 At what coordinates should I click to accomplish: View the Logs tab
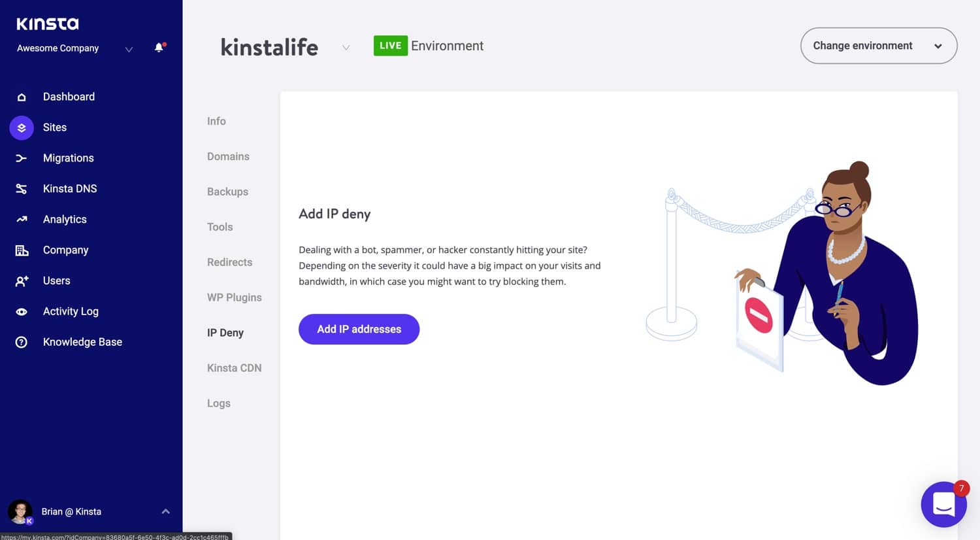218,403
